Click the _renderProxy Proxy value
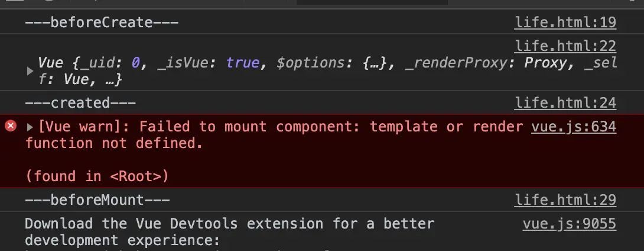The width and height of the screenshot is (644, 251). [x=547, y=63]
